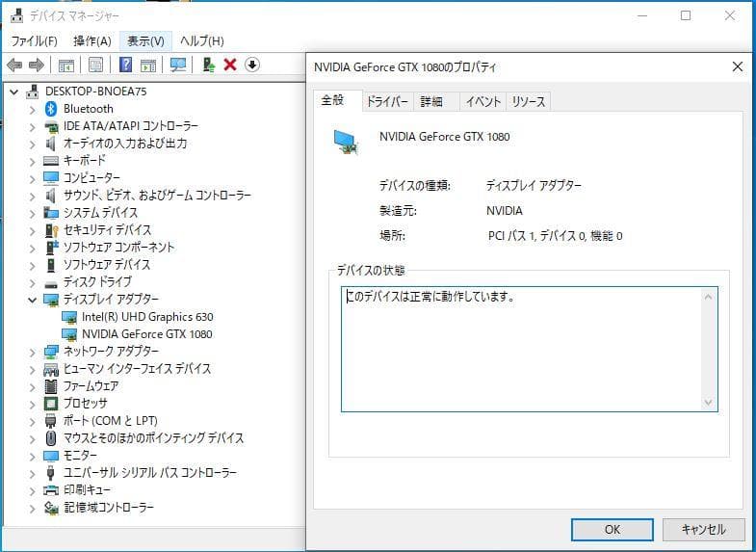Switch to the イベント tab
The width and height of the screenshot is (756, 552).
(482, 102)
